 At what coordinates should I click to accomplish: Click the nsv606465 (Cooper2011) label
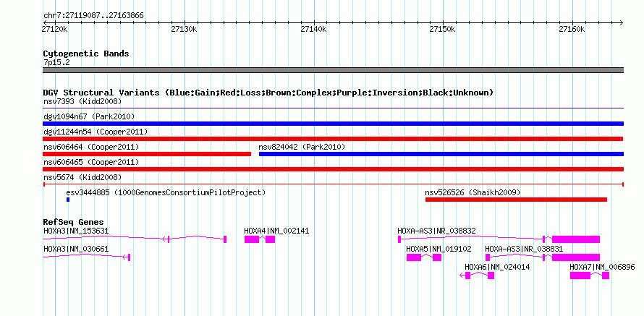click(91, 162)
